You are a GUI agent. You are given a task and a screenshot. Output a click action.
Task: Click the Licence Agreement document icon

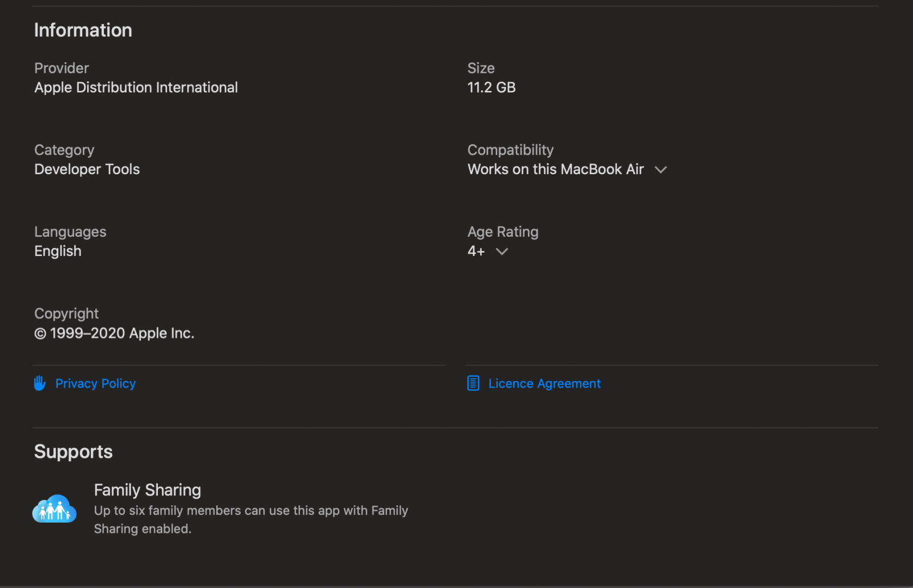(x=473, y=383)
